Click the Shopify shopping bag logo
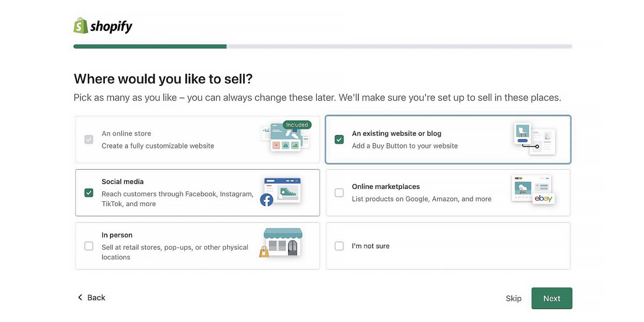The width and height of the screenshot is (644, 322). [80, 26]
